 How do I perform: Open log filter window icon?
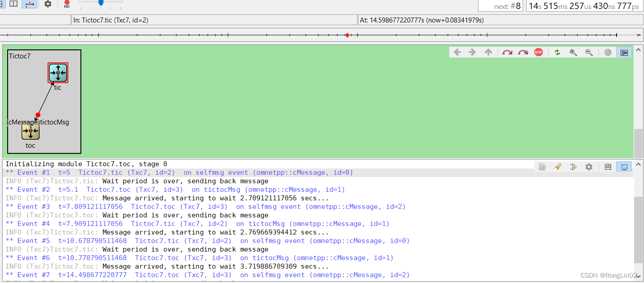click(573, 167)
